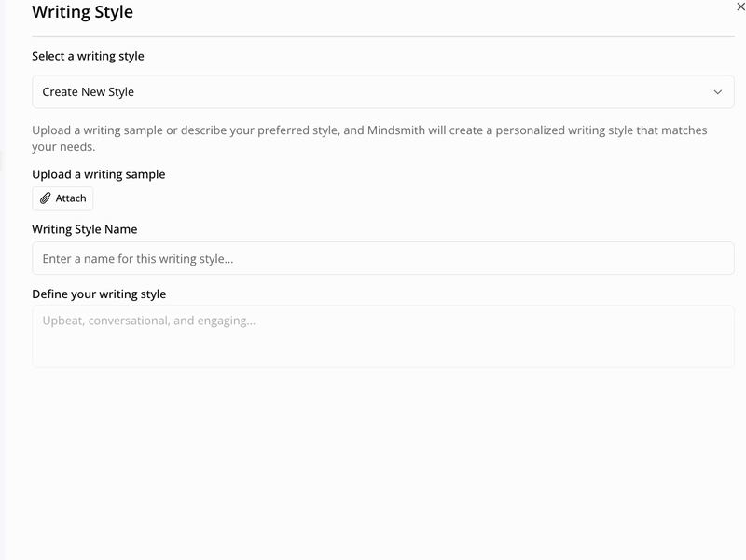Image resolution: width=746 pixels, height=560 pixels.
Task: Expand the style selector chevron arrow
Action: [x=717, y=92]
